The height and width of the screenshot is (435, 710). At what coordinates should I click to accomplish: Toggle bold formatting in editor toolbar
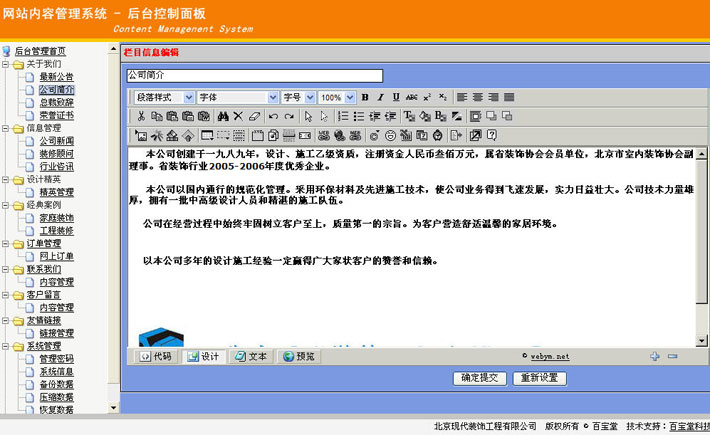(x=366, y=97)
